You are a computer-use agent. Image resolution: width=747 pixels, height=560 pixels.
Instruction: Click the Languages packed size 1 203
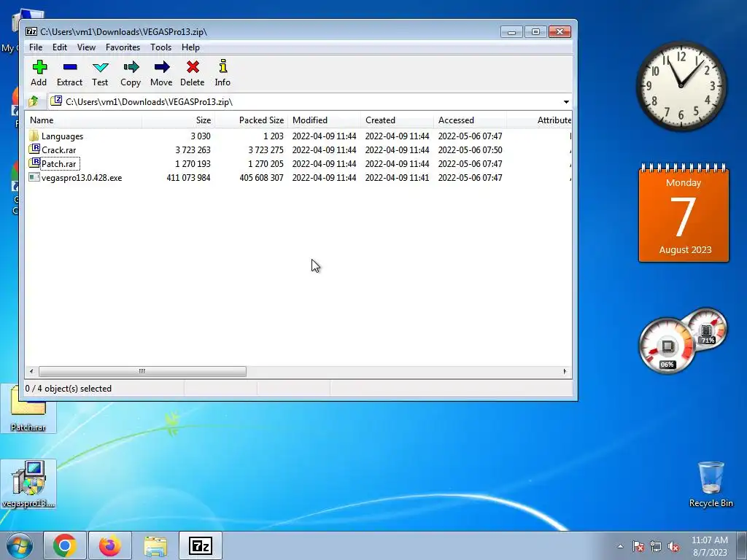point(274,136)
